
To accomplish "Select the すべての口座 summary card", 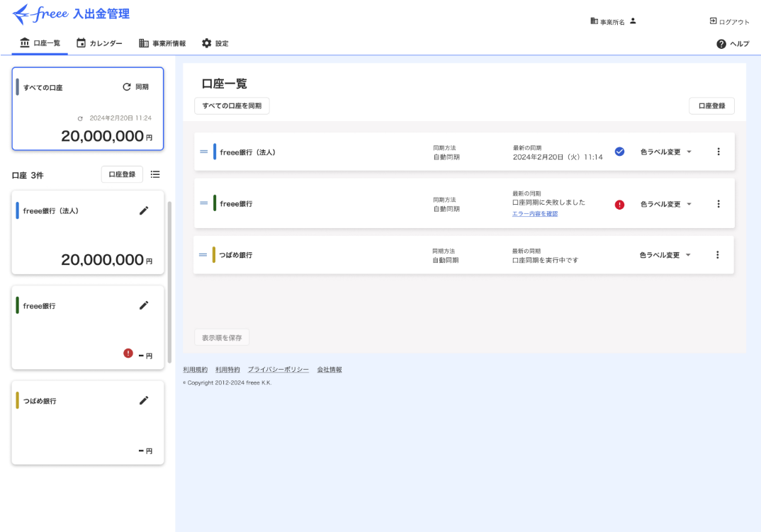I will coord(88,108).
